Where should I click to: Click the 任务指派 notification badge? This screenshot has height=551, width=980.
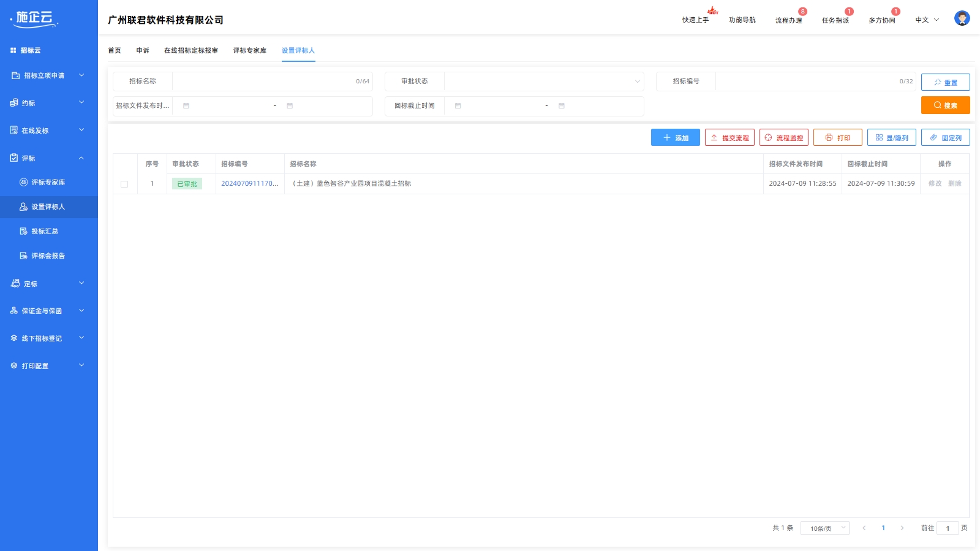pos(849,12)
